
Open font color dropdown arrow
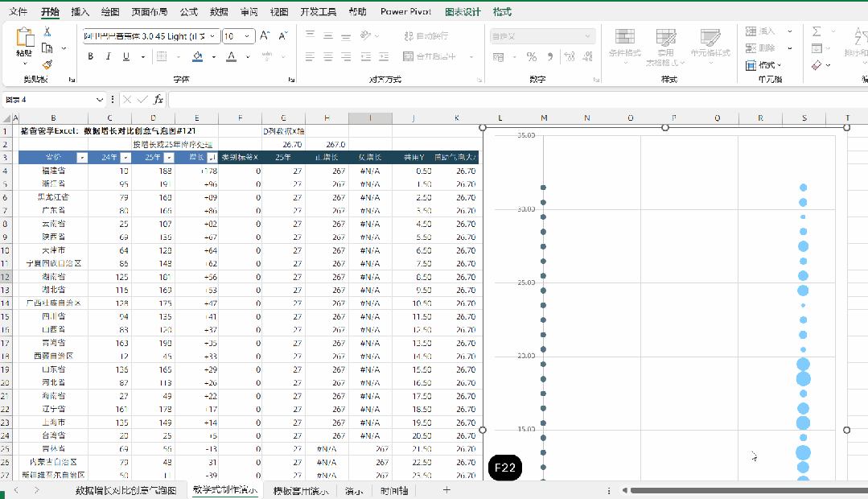pos(248,56)
